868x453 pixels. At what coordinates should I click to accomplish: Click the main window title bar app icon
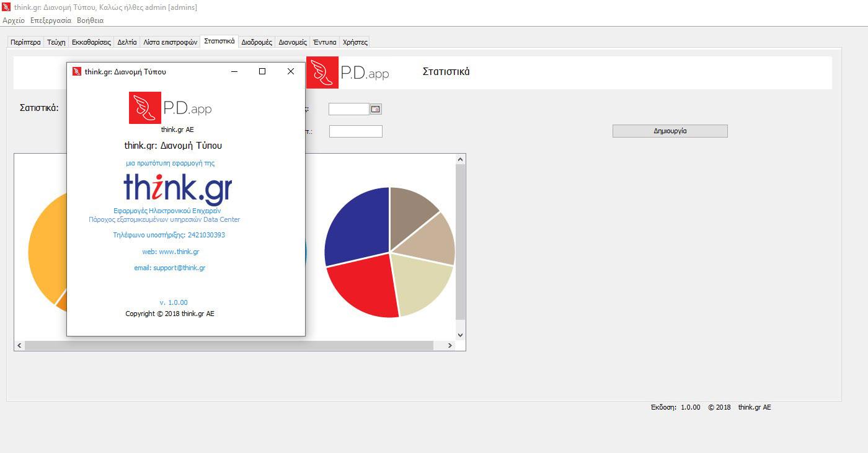[x=6, y=7]
